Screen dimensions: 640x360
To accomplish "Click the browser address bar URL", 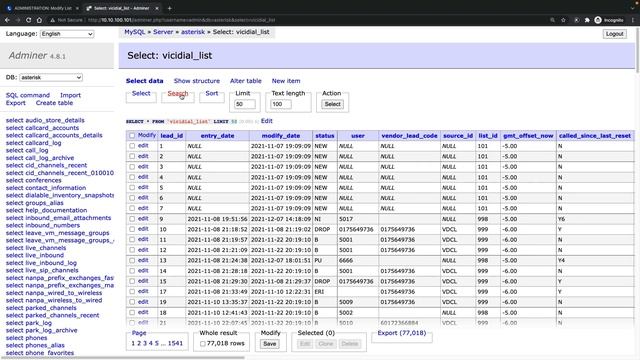I will (181, 20).
